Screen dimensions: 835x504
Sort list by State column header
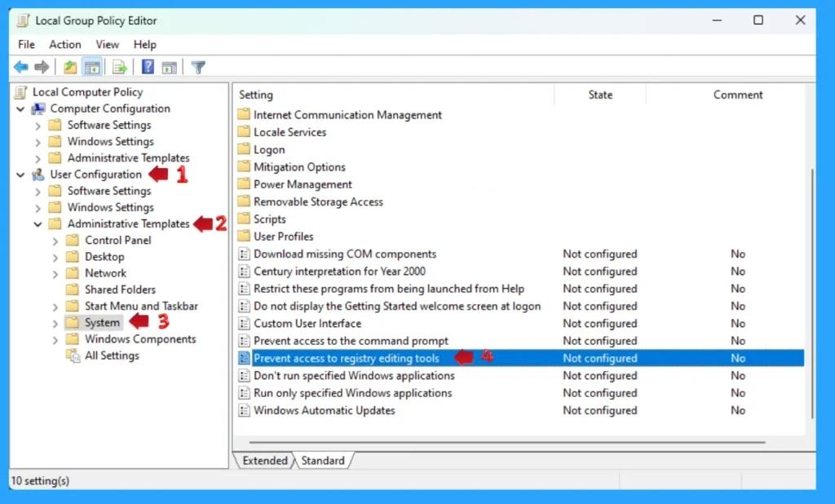click(599, 95)
